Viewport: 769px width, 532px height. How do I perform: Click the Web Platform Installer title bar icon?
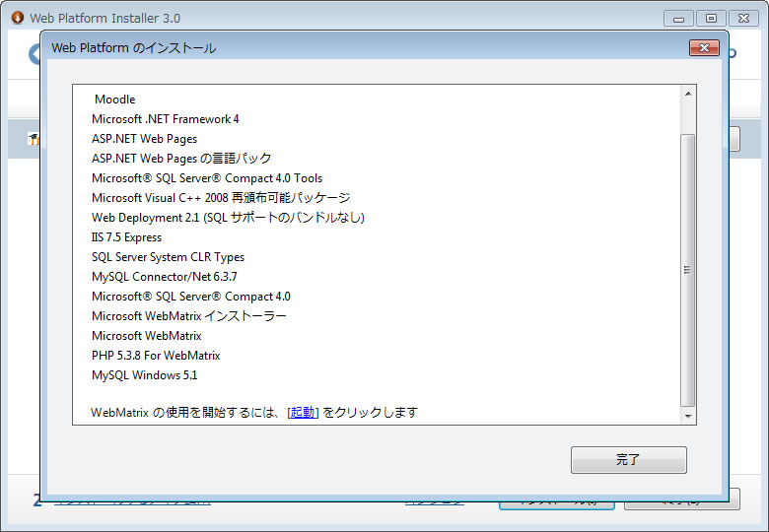17,18
